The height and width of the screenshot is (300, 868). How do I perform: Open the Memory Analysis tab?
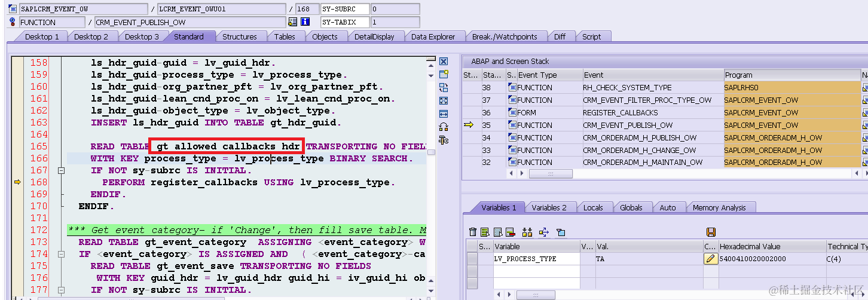[x=719, y=207]
